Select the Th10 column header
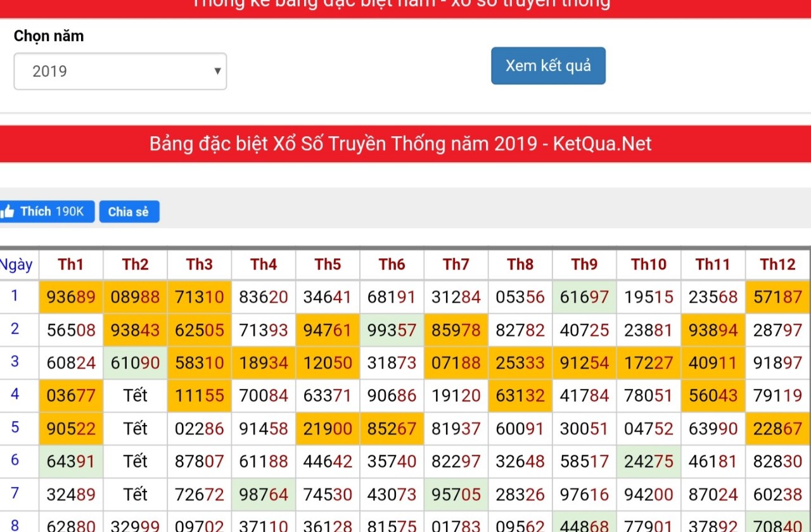Image resolution: width=811 pixels, height=532 pixels. click(649, 264)
